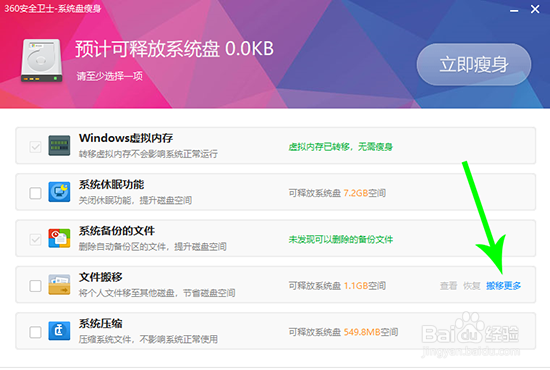Click the 关闭休眠功能，提升磁盘空间 description
Viewport: 550px width, 370px height.
tap(135, 200)
